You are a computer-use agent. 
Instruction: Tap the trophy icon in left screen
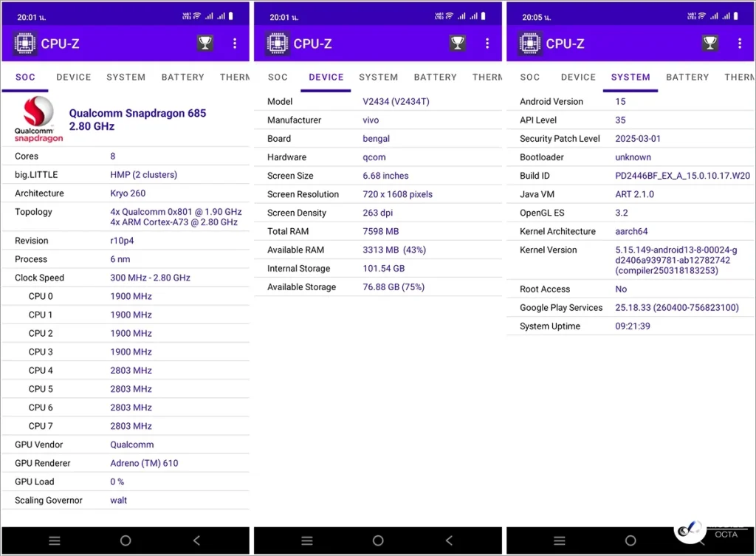click(x=205, y=44)
